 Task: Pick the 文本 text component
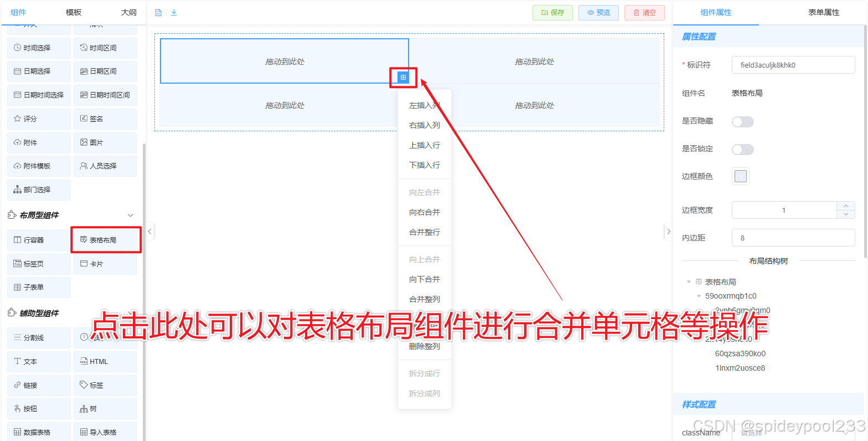[39, 362]
